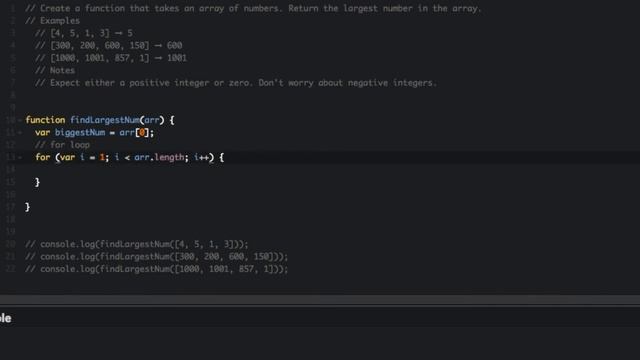The height and width of the screenshot is (360, 640).
Task: Click line number 22 in the gutter
Action: click(x=11, y=269)
